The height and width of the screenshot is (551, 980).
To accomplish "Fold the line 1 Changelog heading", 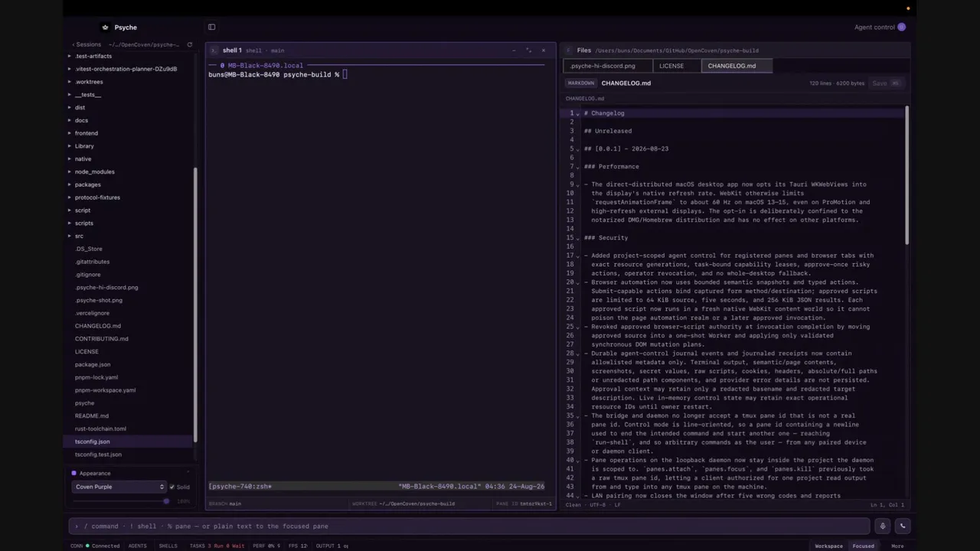I will coord(578,113).
